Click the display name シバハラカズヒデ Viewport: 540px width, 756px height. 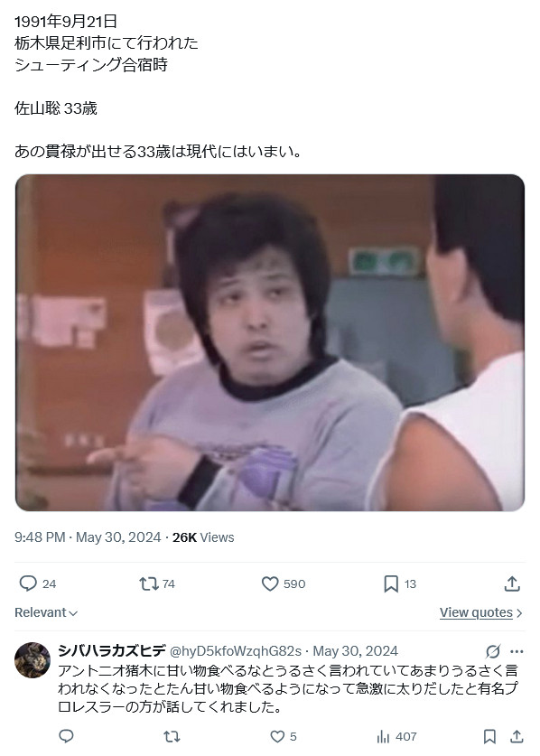click(112, 651)
